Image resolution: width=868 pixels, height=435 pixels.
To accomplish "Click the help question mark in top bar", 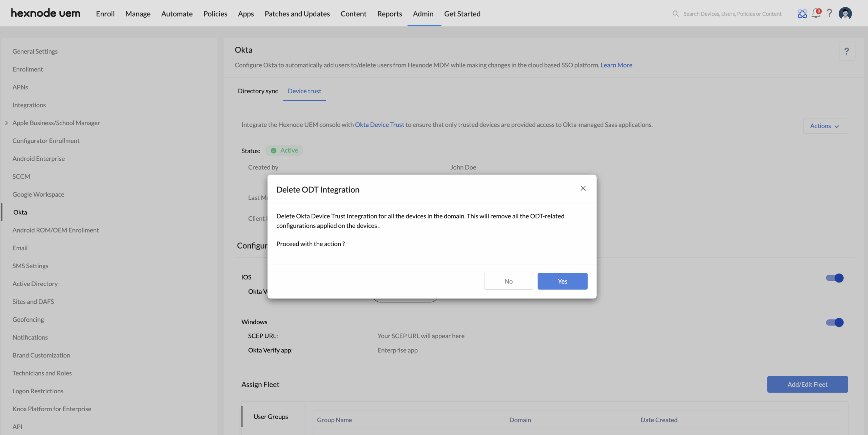I will pos(829,13).
